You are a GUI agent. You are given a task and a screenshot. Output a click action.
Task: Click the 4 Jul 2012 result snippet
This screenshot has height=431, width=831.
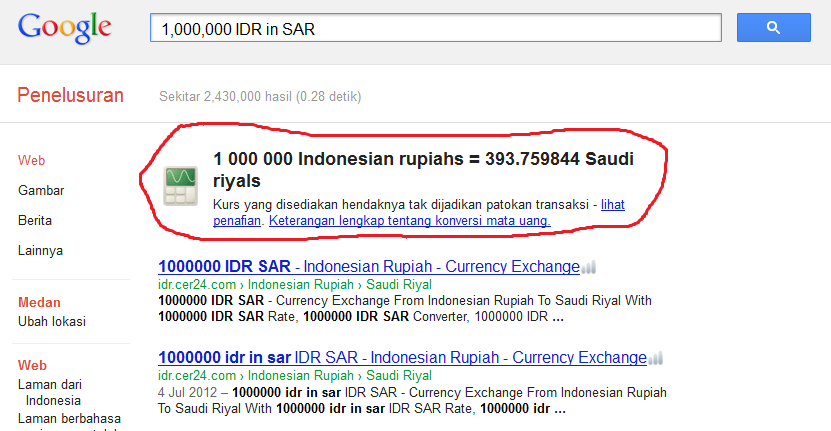[412, 401]
